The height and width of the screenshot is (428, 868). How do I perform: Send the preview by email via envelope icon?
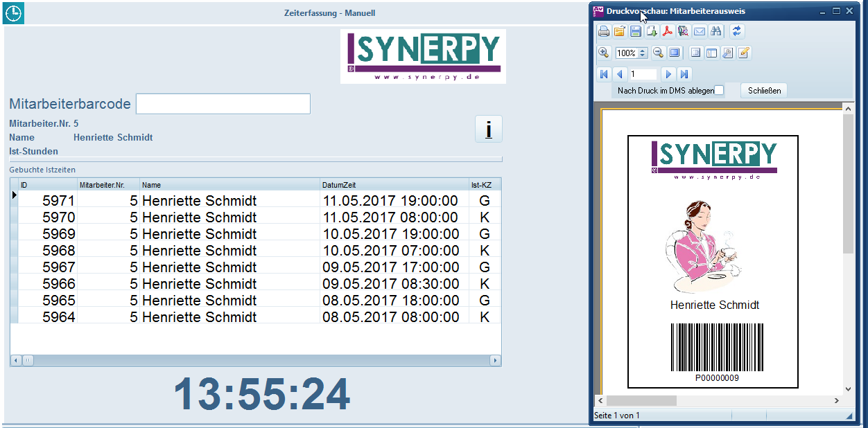click(700, 31)
